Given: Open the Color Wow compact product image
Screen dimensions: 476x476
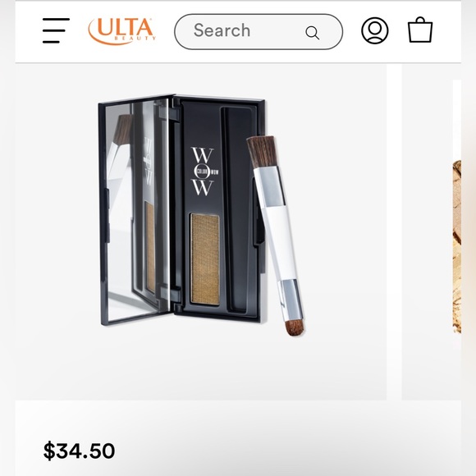Looking at the screenshot, I should pos(201,232).
